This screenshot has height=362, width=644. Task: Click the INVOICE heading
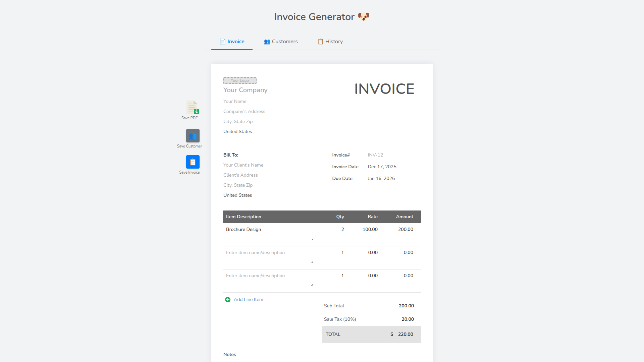(x=384, y=89)
